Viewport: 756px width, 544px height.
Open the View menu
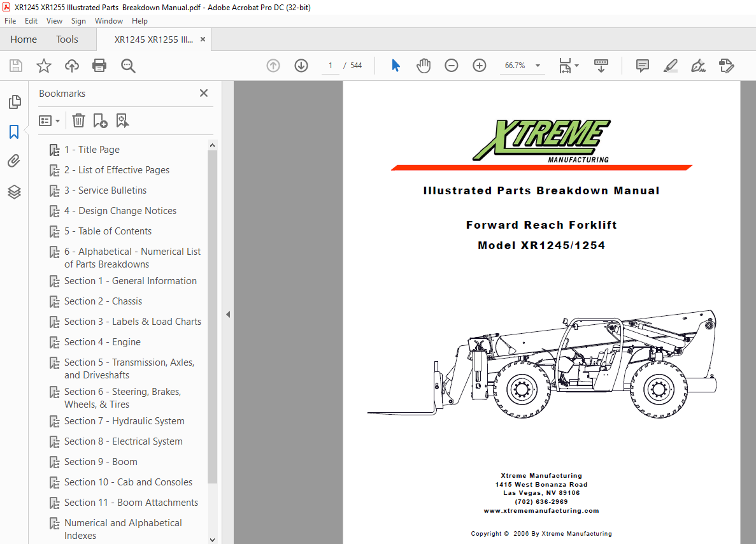click(54, 21)
